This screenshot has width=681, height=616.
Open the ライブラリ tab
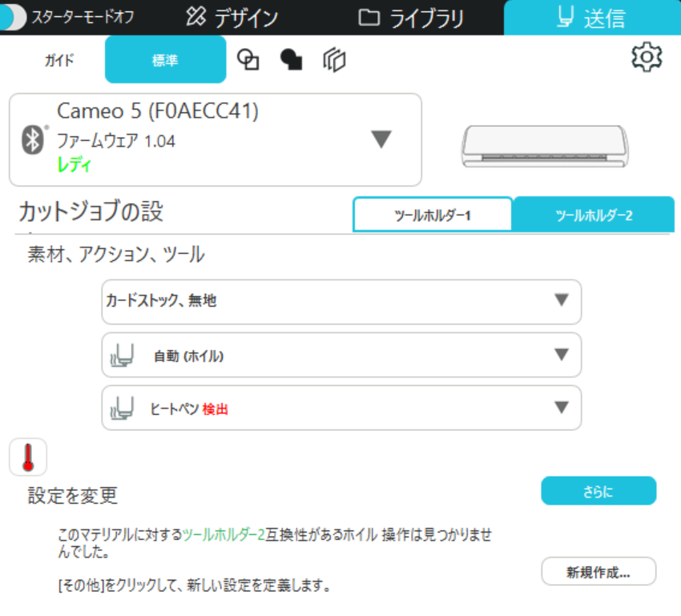click(x=411, y=18)
